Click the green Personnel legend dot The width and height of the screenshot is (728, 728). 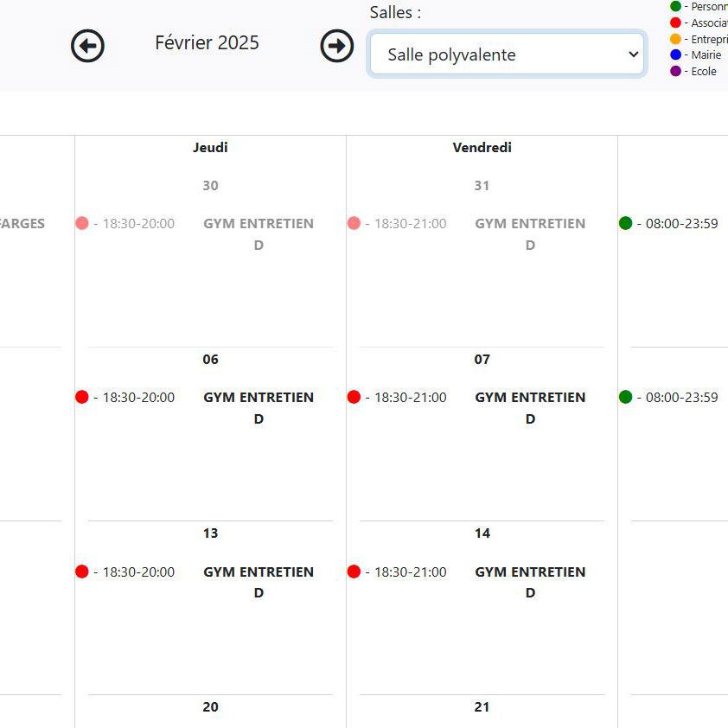[675, 7]
